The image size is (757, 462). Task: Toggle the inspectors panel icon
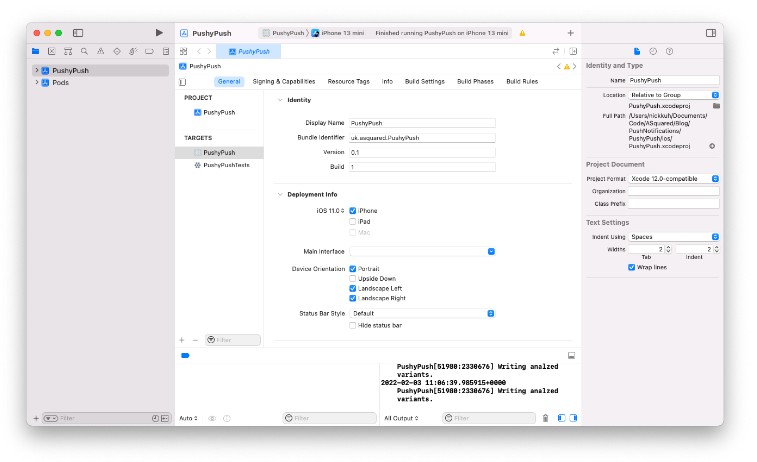coord(711,33)
